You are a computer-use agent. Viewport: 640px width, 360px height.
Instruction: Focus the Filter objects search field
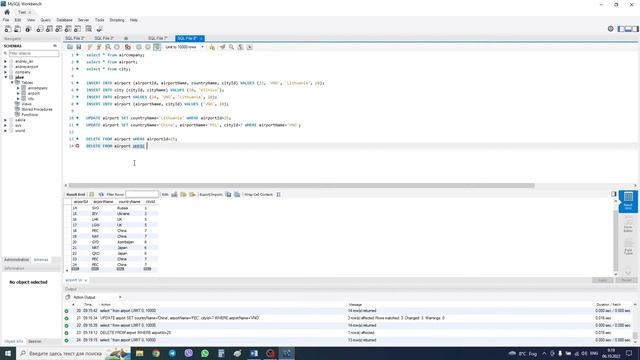[x=33, y=53]
